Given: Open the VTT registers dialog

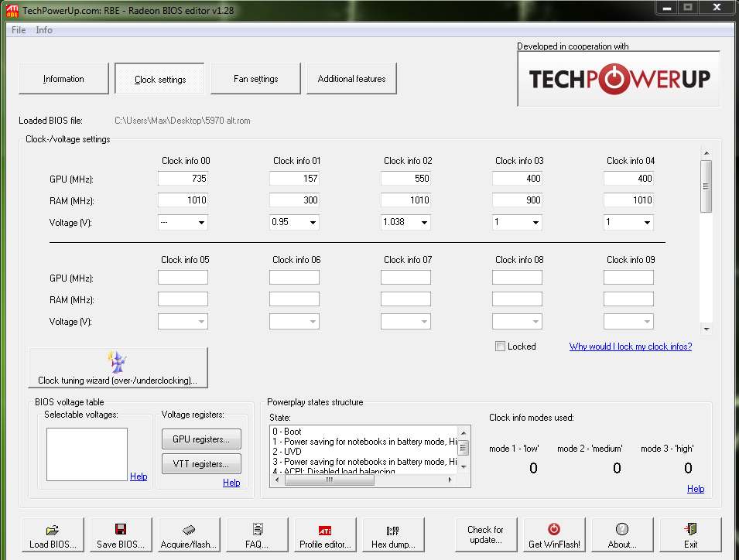Looking at the screenshot, I should [x=201, y=464].
